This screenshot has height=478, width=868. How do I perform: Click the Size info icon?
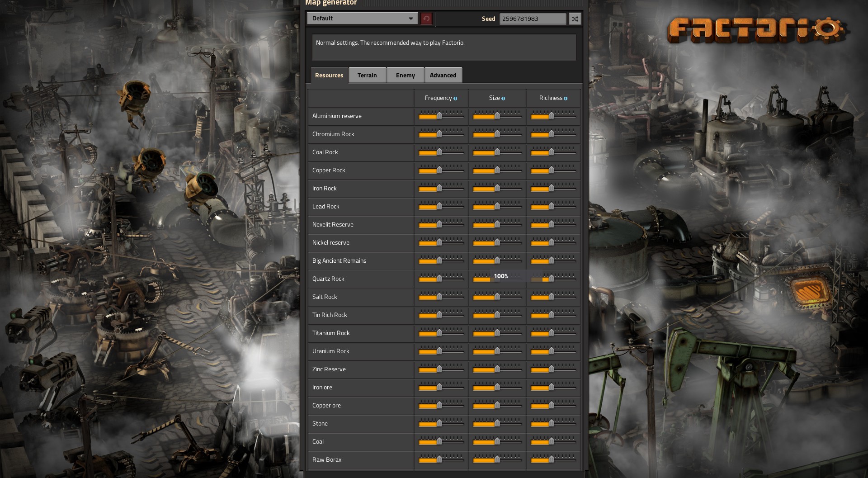click(503, 99)
